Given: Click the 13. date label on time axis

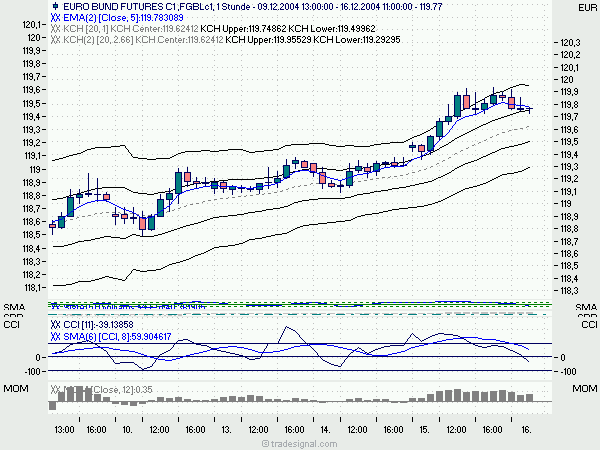Looking at the screenshot, I should (227, 430).
